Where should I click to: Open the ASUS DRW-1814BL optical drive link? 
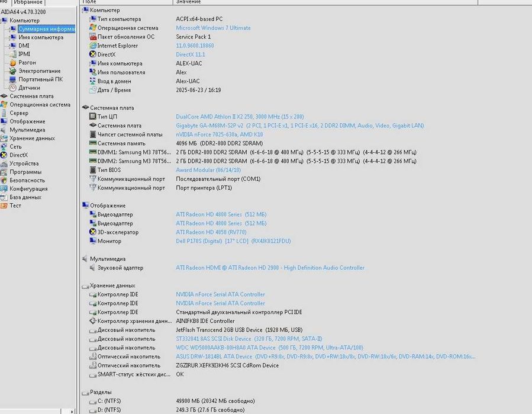click(x=325, y=357)
